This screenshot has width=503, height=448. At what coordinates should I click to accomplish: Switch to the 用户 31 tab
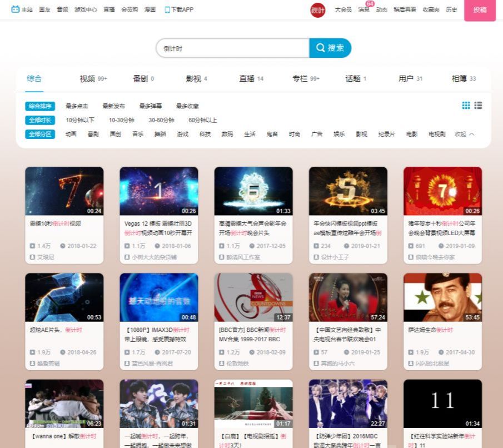click(410, 78)
